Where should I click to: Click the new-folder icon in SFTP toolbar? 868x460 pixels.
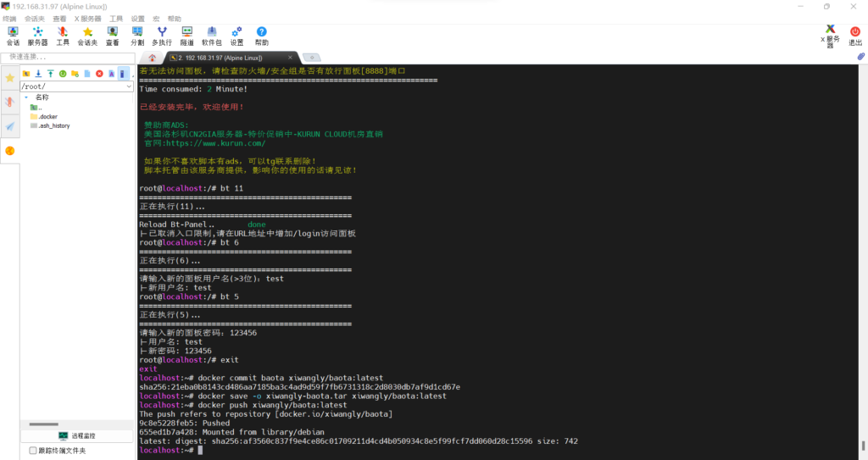(x=75, y=74)
